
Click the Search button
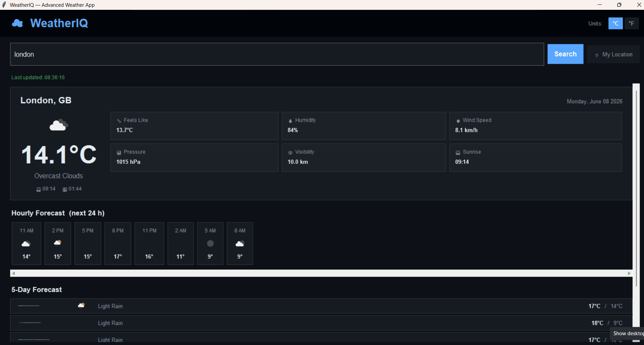(x=565, y=54)
